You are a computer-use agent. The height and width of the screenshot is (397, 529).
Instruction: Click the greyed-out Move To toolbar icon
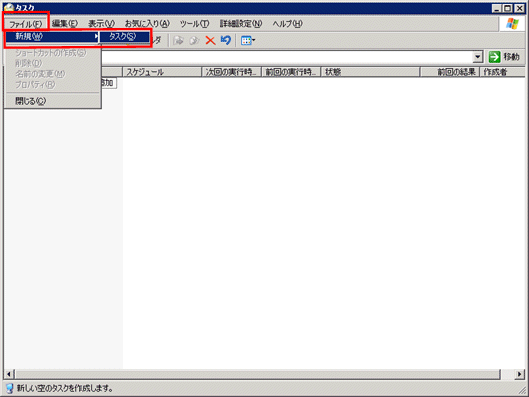tap(178, 41)
